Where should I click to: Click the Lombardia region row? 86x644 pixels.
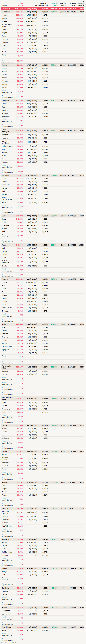tap(6, 12)
